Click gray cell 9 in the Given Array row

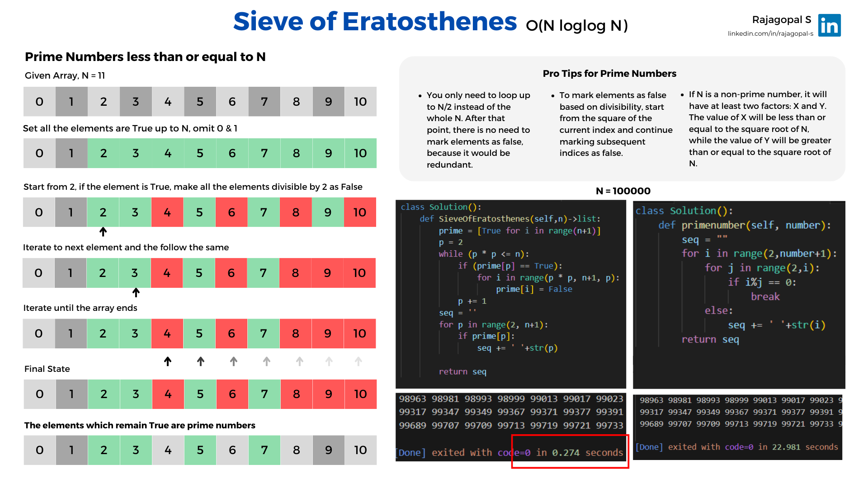(x=328, y=102)
